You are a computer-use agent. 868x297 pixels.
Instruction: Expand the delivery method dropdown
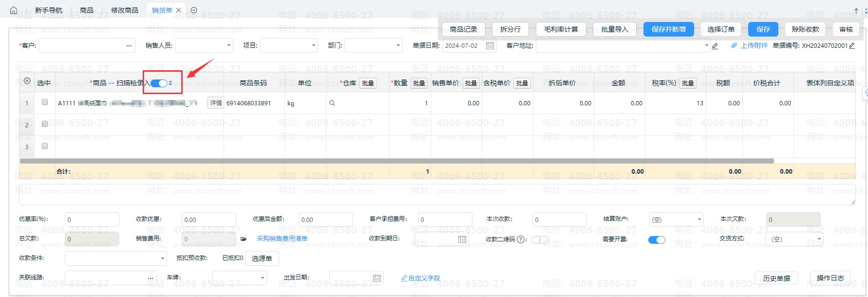[819, 239]
